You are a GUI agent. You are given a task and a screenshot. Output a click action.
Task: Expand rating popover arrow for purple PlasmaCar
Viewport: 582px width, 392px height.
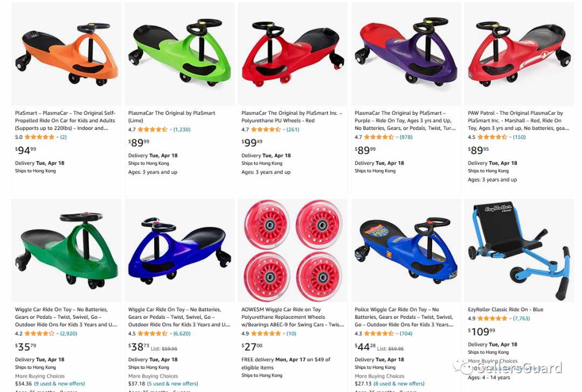[397, 137]
